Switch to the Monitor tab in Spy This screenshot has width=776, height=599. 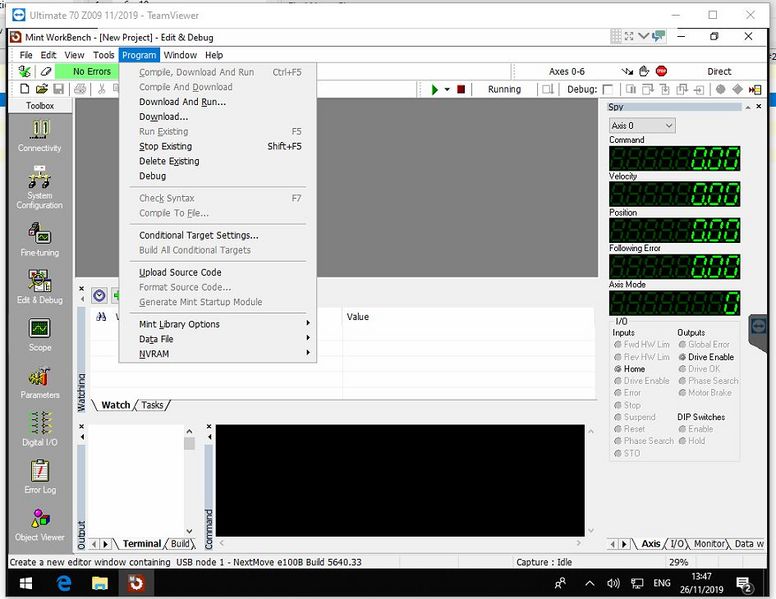[x=709, y=544]
